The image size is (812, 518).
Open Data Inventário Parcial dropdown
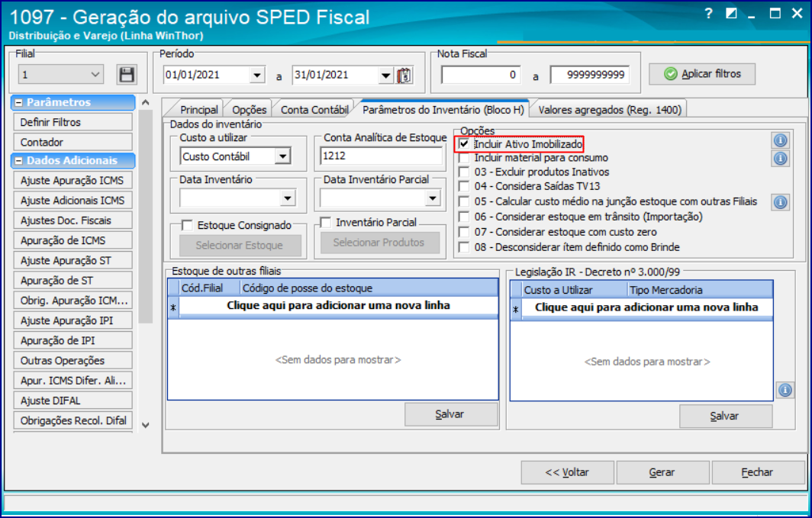click(x=433, y=198)
